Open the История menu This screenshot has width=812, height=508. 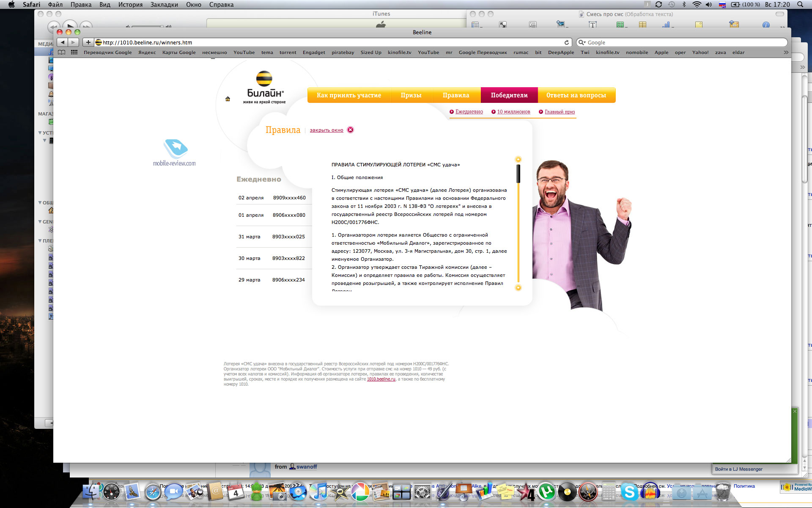point(130,4)
